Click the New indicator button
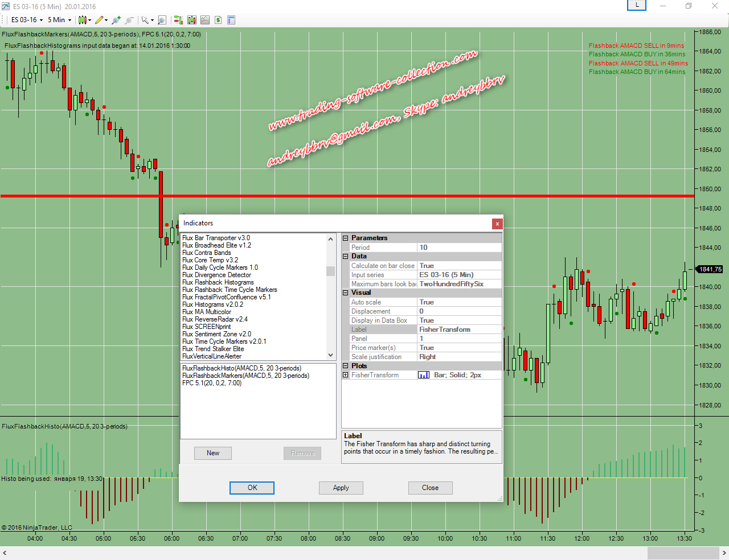 tap(213, 453)
